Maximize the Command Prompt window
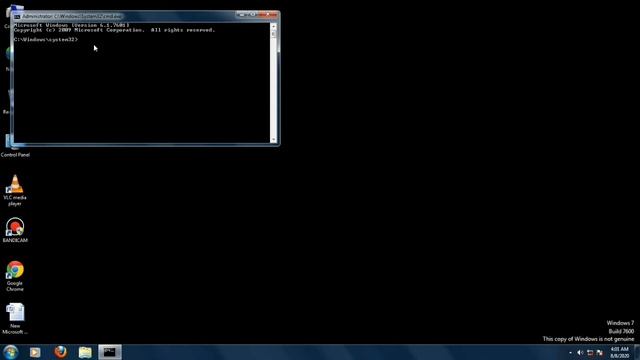Screen dimensions: 640x360 (252, 15)
